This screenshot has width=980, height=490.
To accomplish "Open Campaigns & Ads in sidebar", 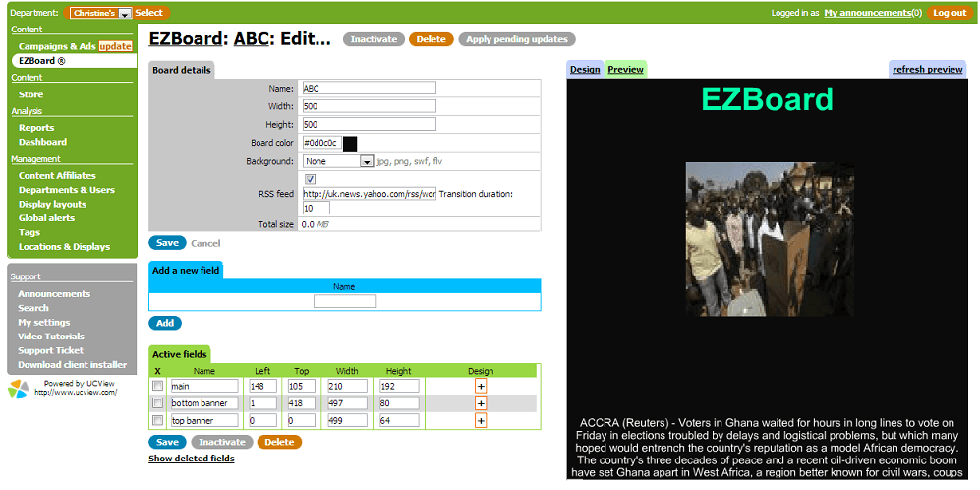I will [x=57, y=46].
